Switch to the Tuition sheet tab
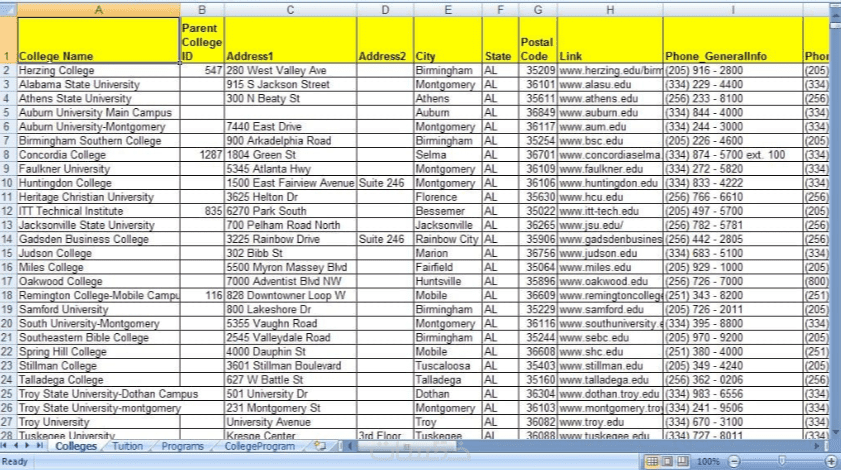The height and width of the screenshot is (470, 841). 128,446
